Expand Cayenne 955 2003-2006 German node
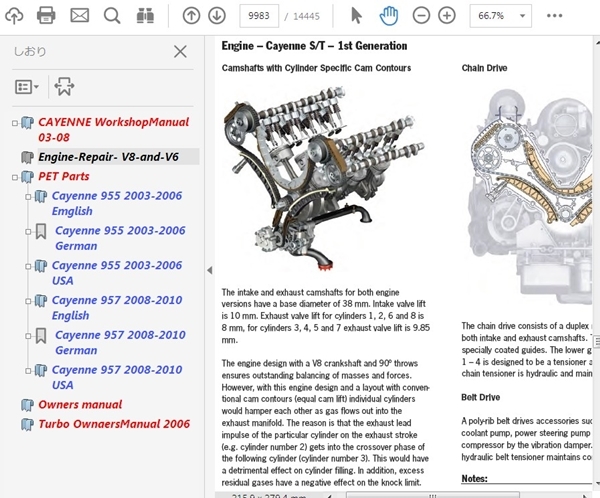The height and width of the screenshot is (498, 600). pos(28,232)
